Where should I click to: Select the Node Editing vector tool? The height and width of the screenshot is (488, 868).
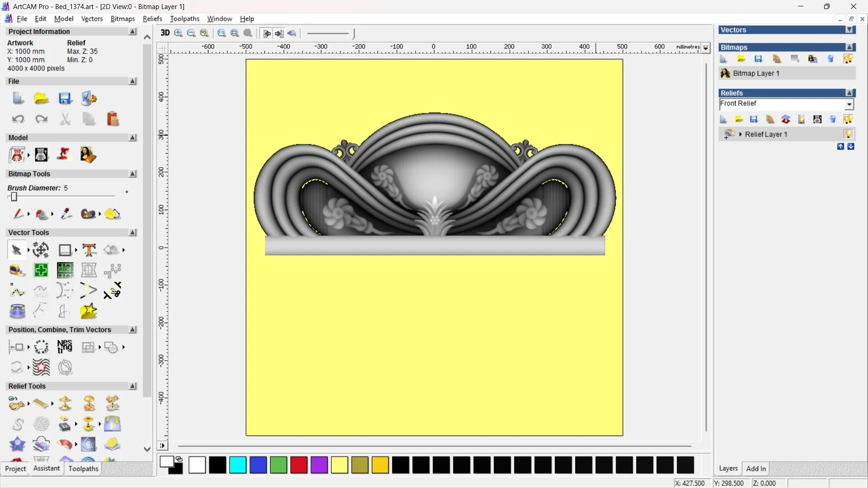[x=17, y=291]
